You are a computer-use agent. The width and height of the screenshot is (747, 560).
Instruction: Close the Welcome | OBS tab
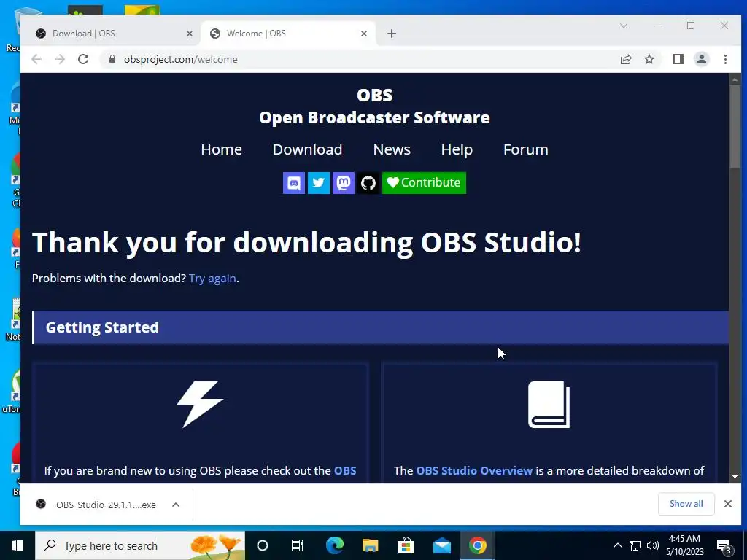(x=364, y=34)
